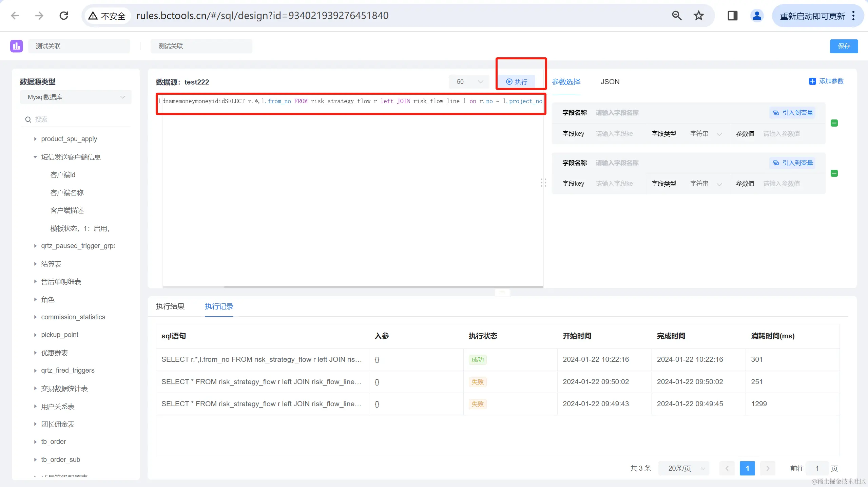Screen dimensions: 868x487
Task: Switch to the 执行结果 tab
Action: [170, 306]
